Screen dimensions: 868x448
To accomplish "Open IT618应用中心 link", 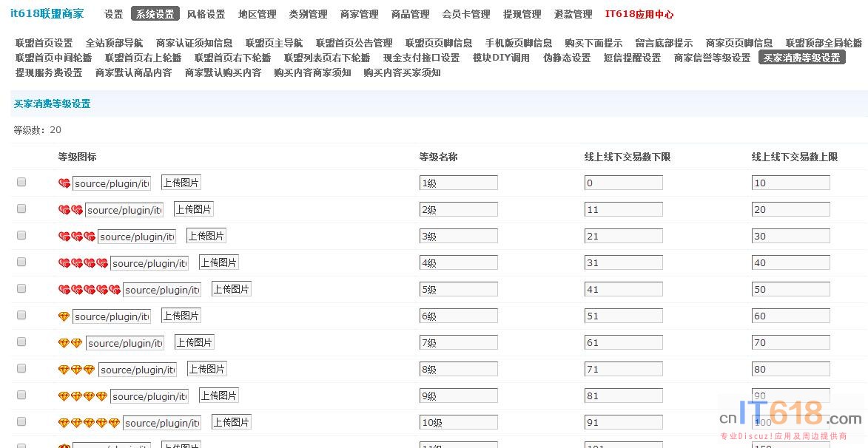I will 639,14.
